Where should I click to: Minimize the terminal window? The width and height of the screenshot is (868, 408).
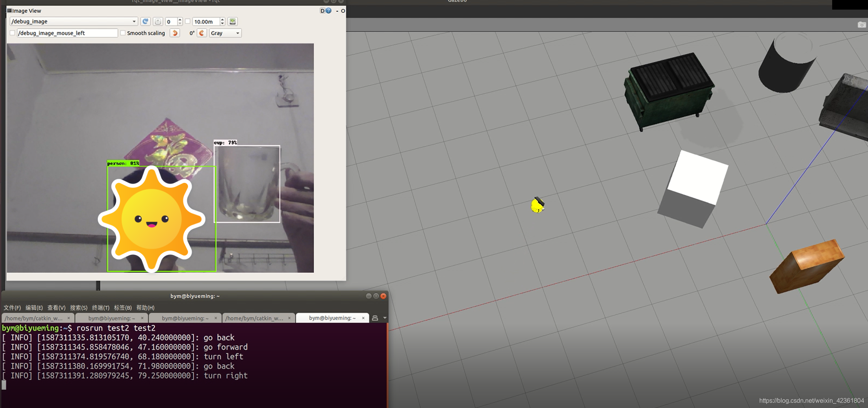pyautogui.click(x=369, y=296)
